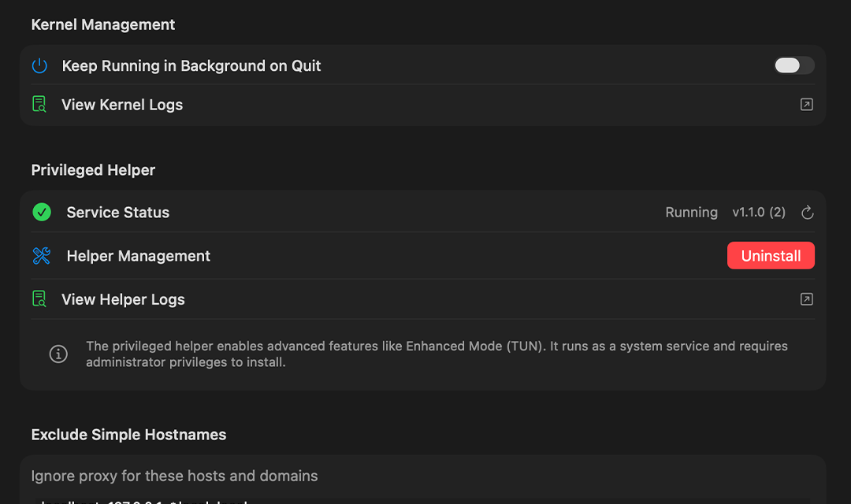Click the Privileged Helper section header

tap(93, 169)
